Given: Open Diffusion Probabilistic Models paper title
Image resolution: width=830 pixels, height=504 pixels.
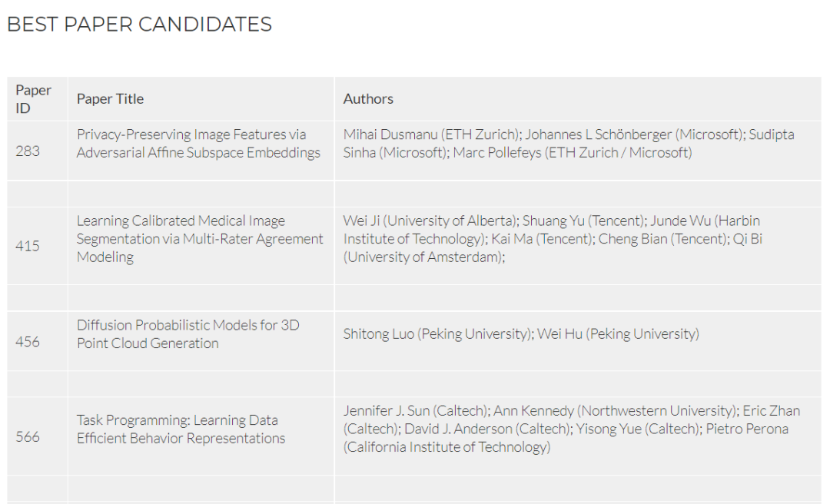Looking at the screenshot, I should pos(188,334).
